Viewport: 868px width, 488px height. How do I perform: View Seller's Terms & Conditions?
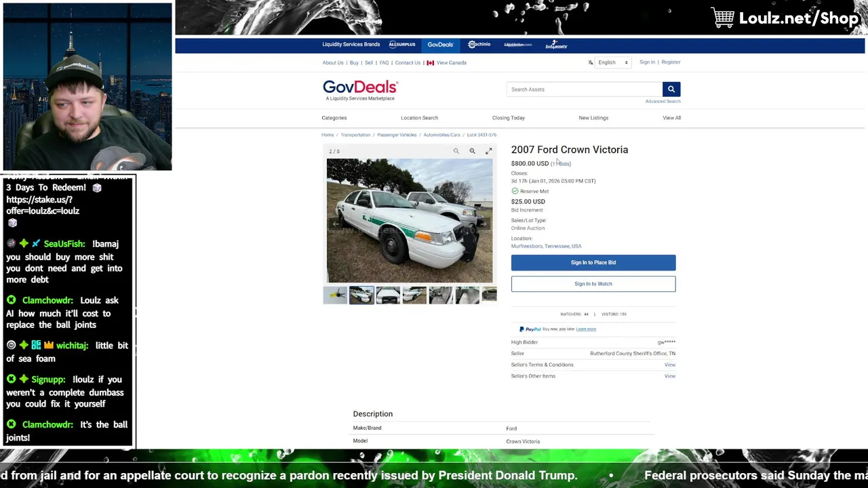pyautogui.click(x=670, y=365)
